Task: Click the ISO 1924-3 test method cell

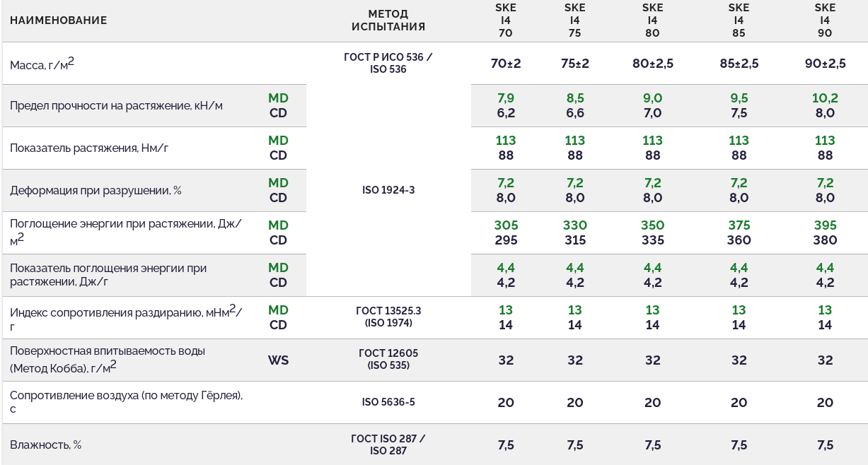Action: click(388, 190)
